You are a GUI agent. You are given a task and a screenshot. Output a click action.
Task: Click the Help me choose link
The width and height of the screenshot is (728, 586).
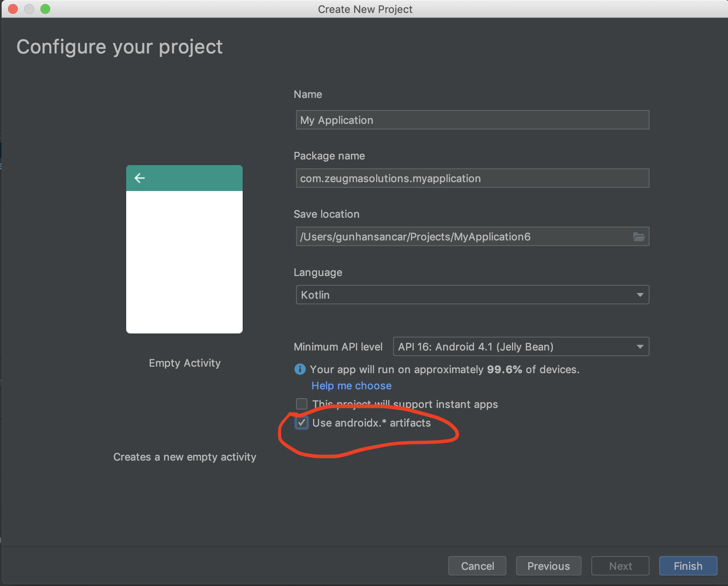[351, 386]
